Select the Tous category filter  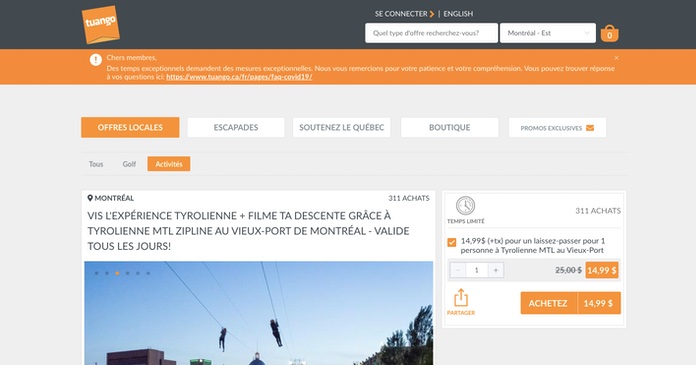point(96,164)
